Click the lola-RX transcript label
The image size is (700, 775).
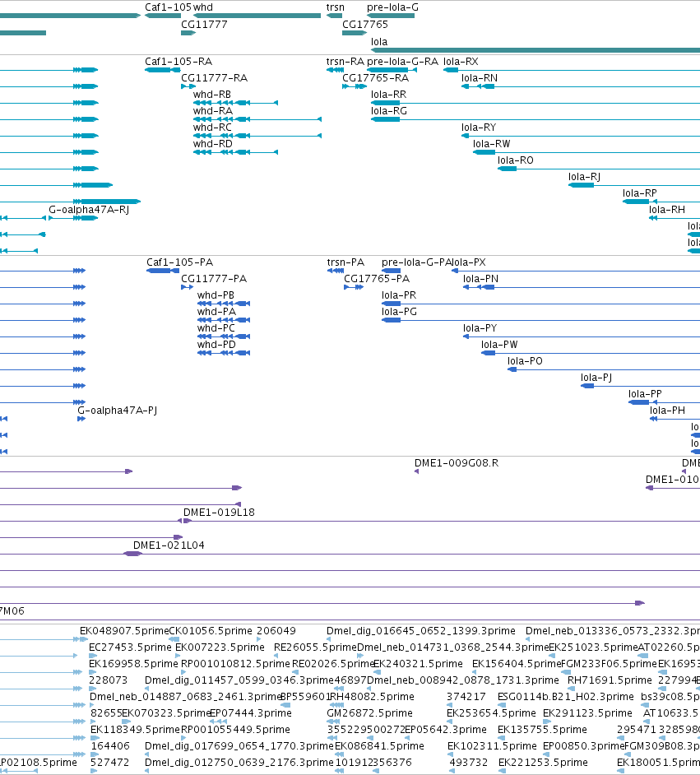pyautogui.click(x=461, y=61)
